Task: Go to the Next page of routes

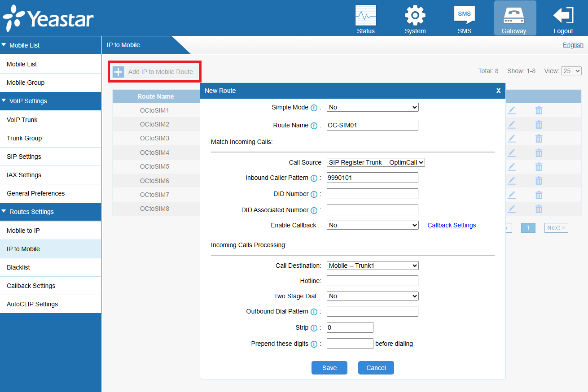Action: [556, 228]
